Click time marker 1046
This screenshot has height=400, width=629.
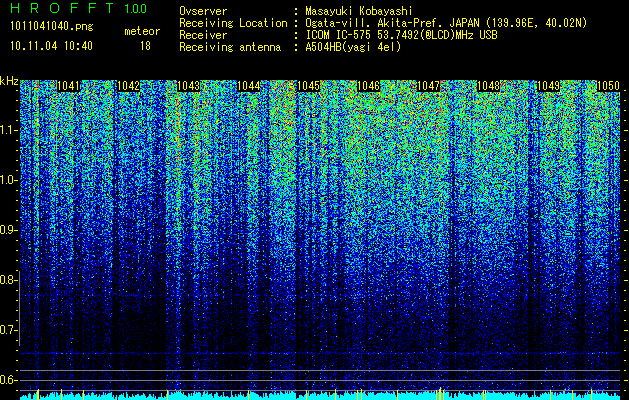tap(369, 86)
